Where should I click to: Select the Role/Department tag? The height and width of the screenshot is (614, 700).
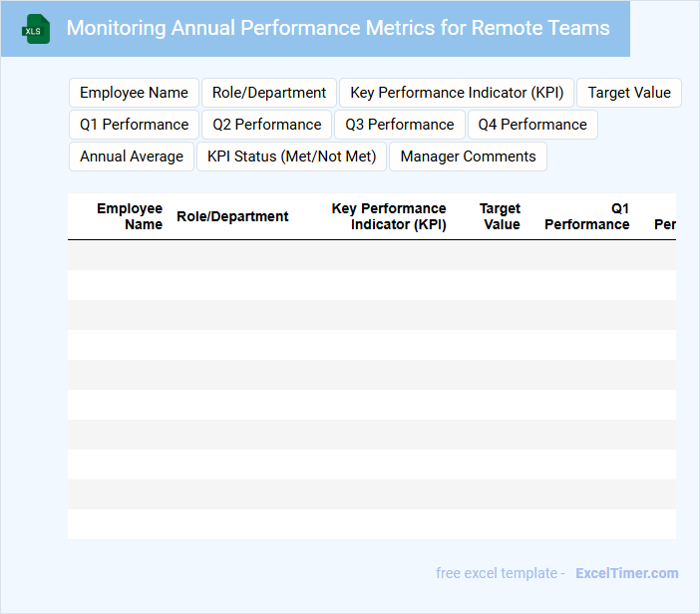coord(269,93)
